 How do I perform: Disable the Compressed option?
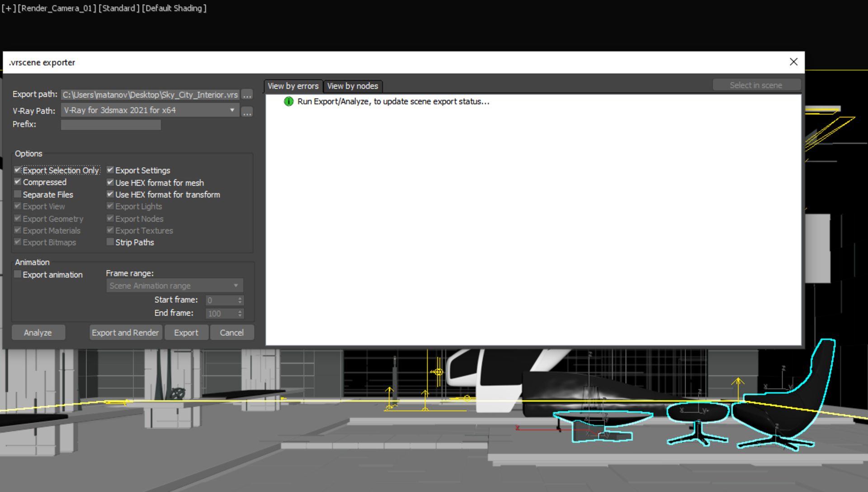pos(18,182)
